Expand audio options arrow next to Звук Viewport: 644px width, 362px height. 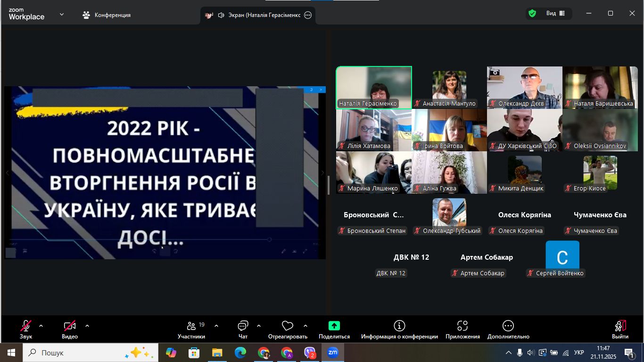(x=41, y=326)
